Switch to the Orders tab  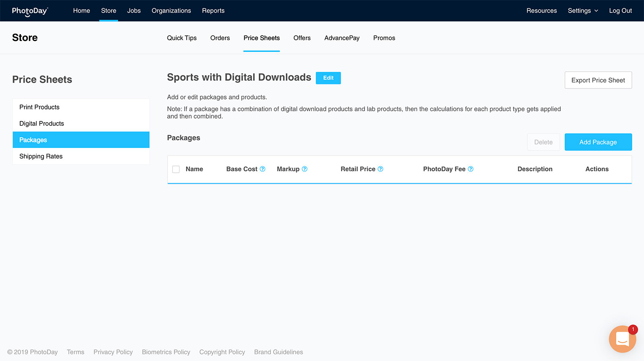click(x=220, y=38)
